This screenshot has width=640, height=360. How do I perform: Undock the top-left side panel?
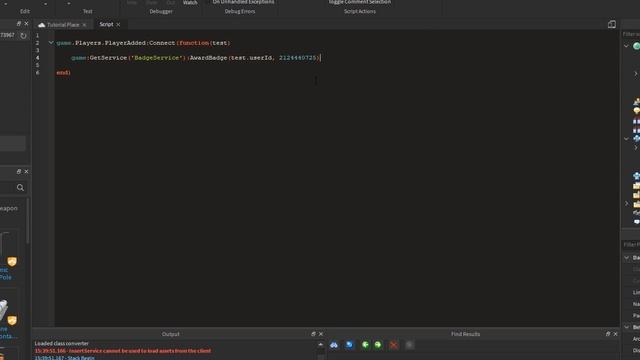point(19,24)
